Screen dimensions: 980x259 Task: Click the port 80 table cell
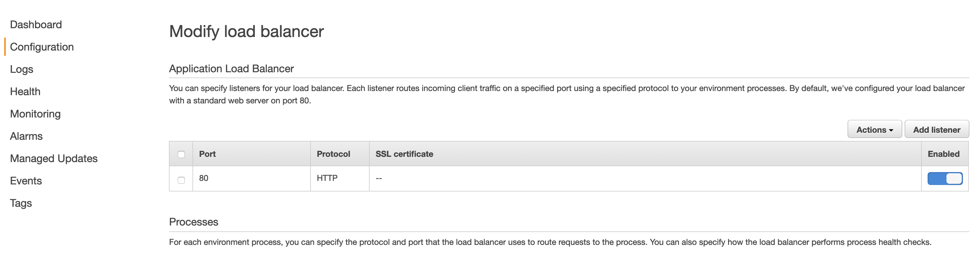point(204,178)
